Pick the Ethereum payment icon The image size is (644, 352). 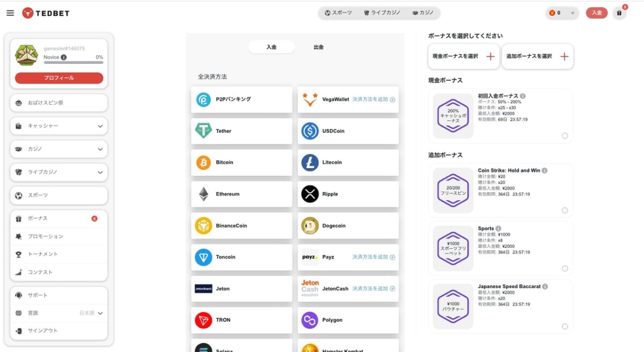tap(203, 194)
